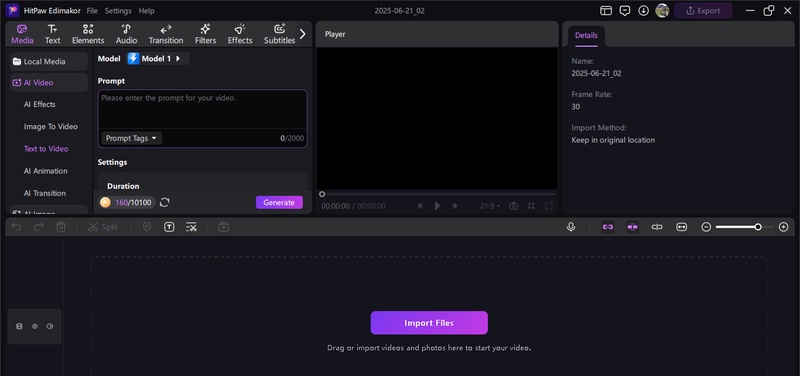800x376 pixels.
Task: Lock the timeline track
Action: point(19,327)
